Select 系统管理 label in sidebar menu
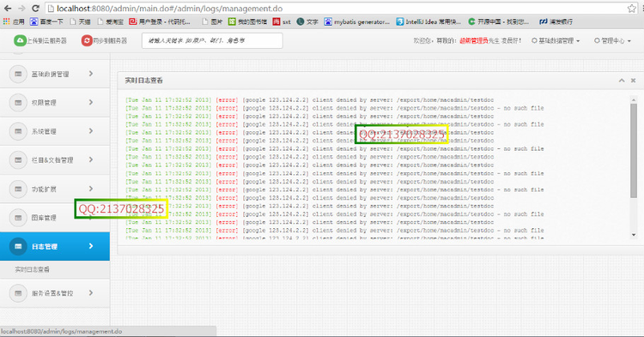 [x=44, y=131]
